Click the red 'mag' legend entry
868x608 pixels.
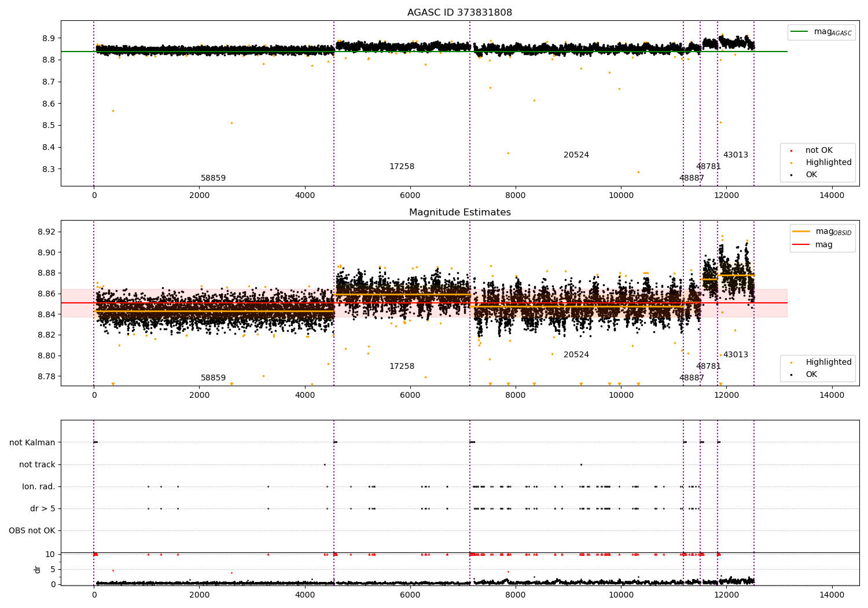point(813,245)
